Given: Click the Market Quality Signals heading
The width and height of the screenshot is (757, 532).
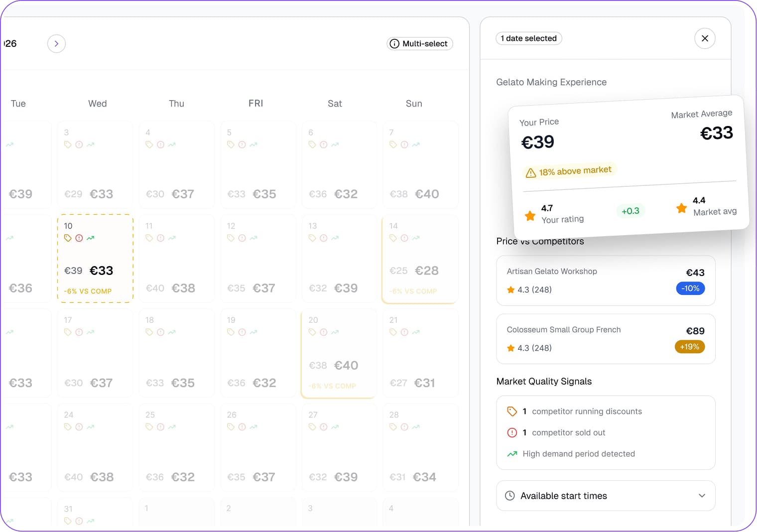Looking at the screenshot, I should pyautogui.click(x=544, y=382).
